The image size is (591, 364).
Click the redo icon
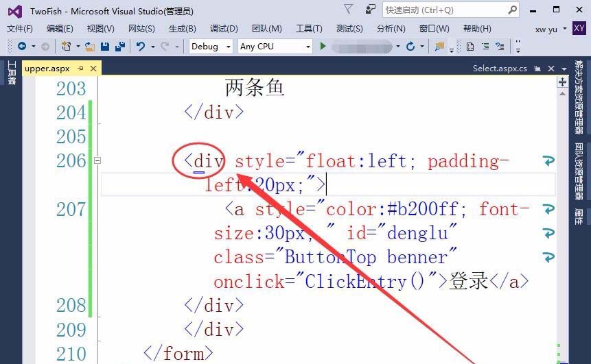click(x=165, y=47)
